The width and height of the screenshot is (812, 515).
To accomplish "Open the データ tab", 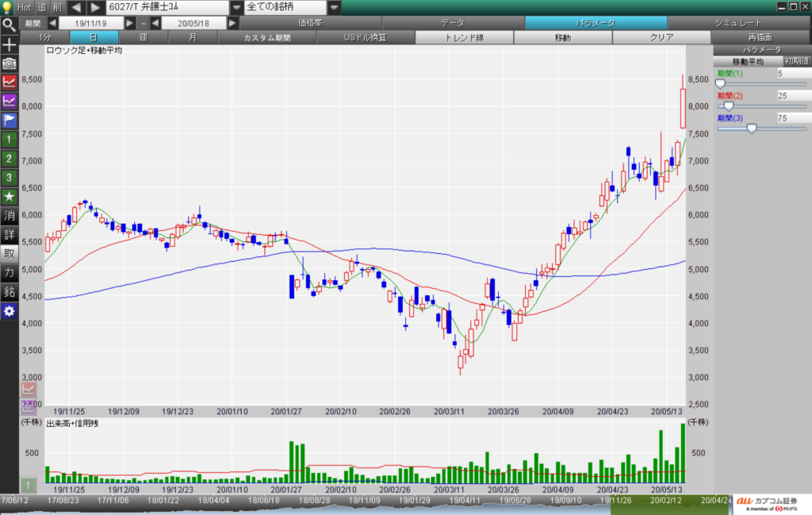I will coord(452,23).
